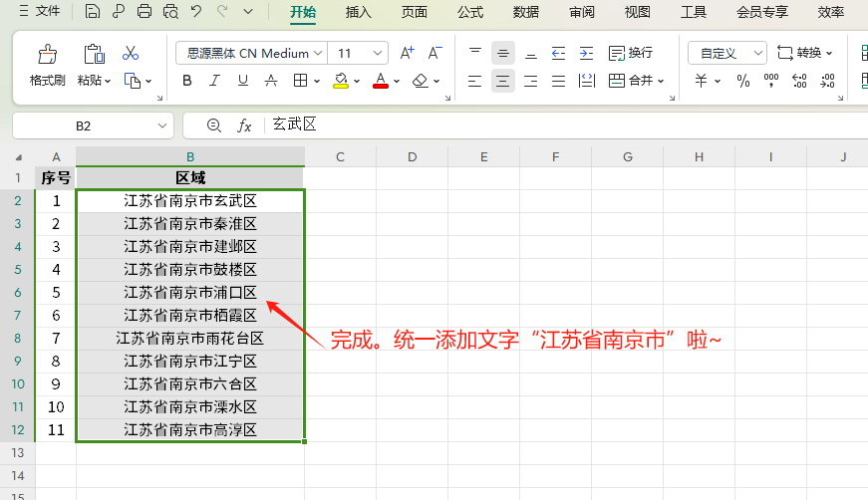Click the Copy icon
Screen dimensions: 868x500
point(132,81)
